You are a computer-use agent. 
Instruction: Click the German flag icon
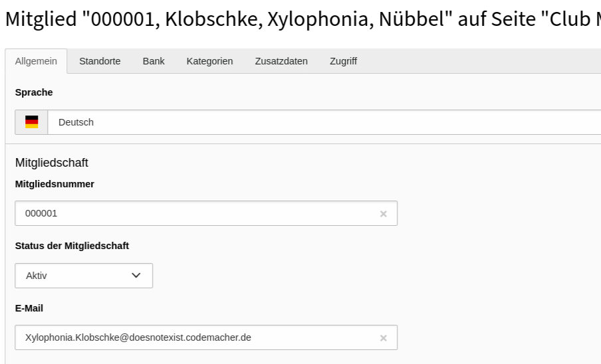[x=32, y=122]
